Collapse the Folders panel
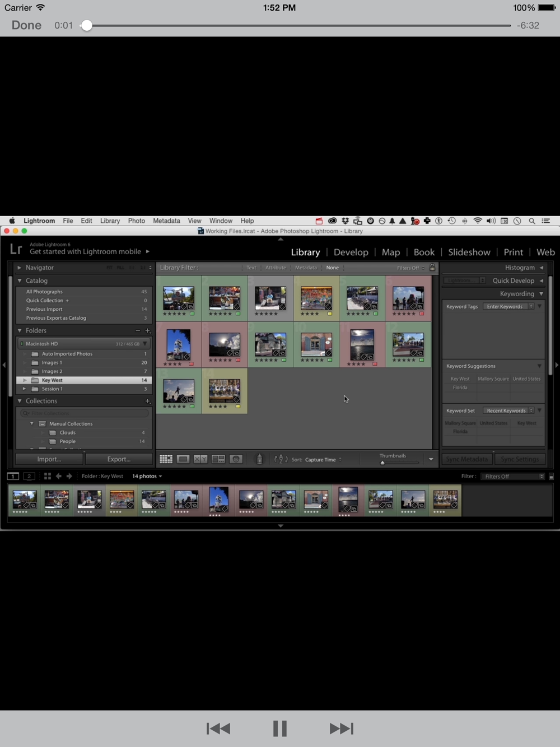The image size is (560, 747). (x=20, y=330)
